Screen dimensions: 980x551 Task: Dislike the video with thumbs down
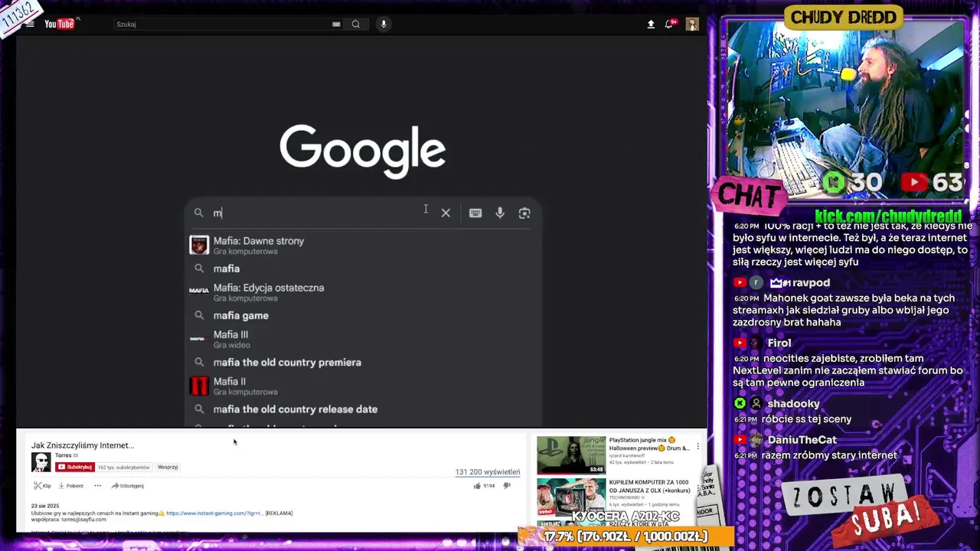coord(507,486)
